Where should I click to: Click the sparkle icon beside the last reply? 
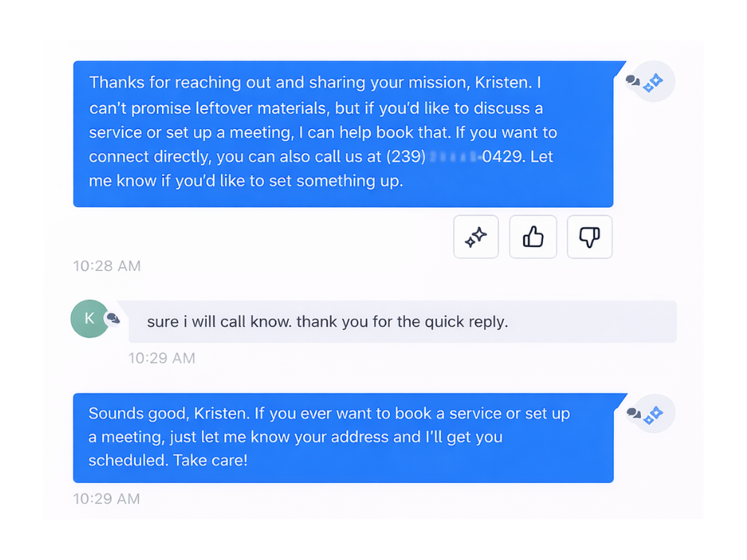pyautogui.click(x=654, y=415)
